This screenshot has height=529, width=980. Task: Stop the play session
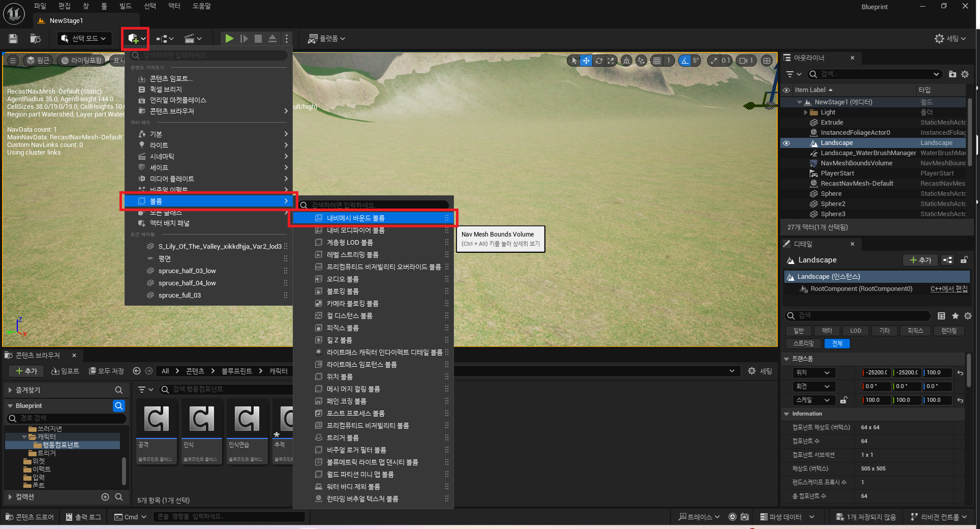pyautogui.click(x=258, y=39)
